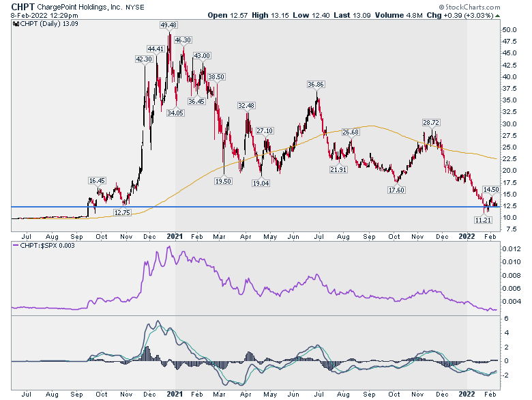This screenshot has height=400, width=532.
Task: Click the 36.86 price label
Action: click(316, 85)
